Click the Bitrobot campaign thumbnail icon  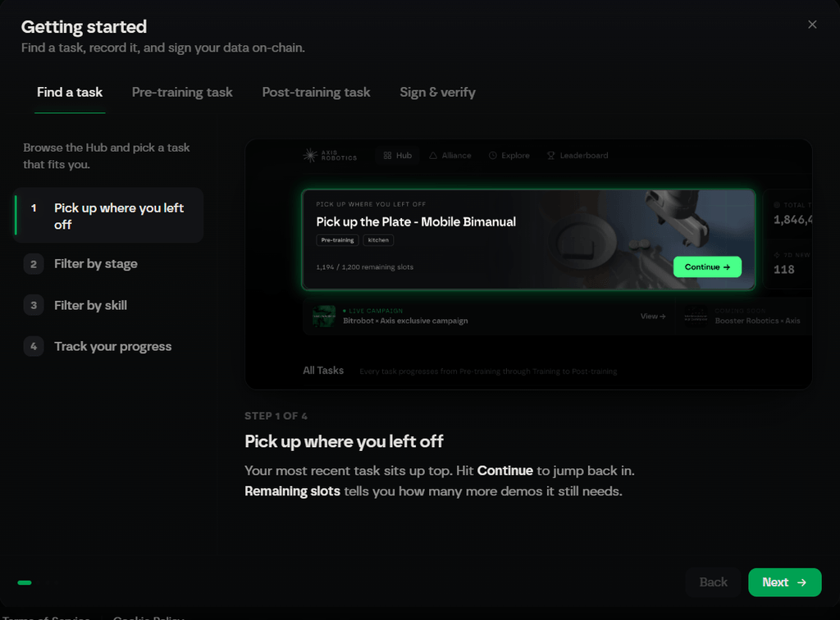[x=323, y=316]
